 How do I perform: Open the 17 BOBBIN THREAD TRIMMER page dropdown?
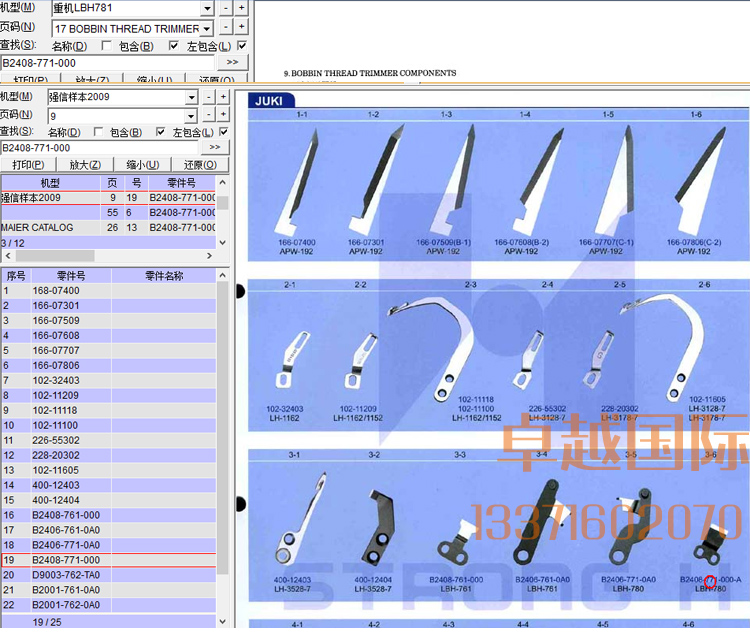coord(207,29)
